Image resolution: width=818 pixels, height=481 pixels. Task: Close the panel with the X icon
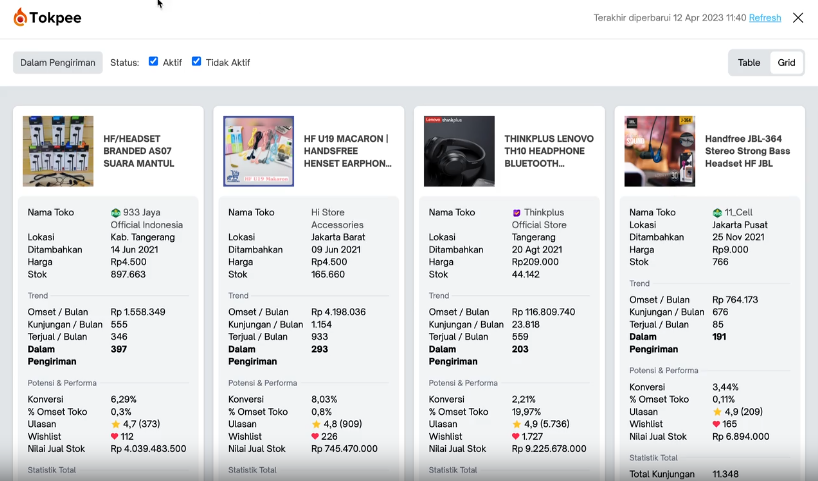click(798, 18)
